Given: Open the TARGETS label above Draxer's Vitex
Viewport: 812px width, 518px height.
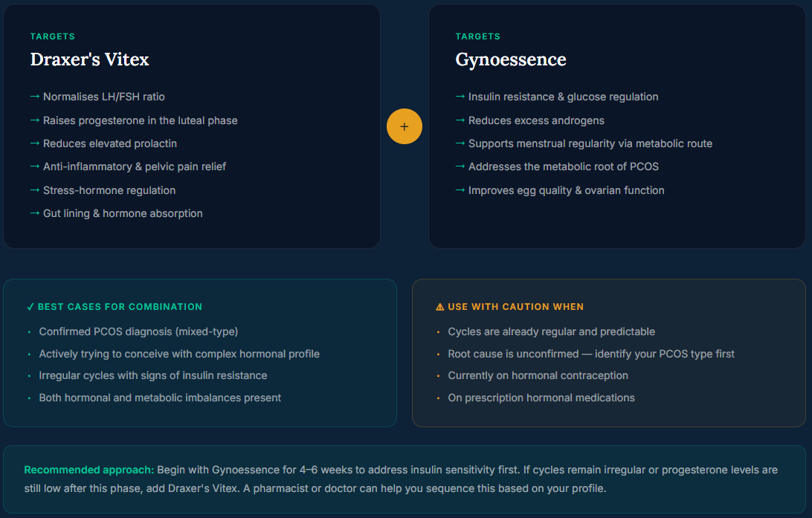Looking at the screenshot, I should tap(52, 36).
